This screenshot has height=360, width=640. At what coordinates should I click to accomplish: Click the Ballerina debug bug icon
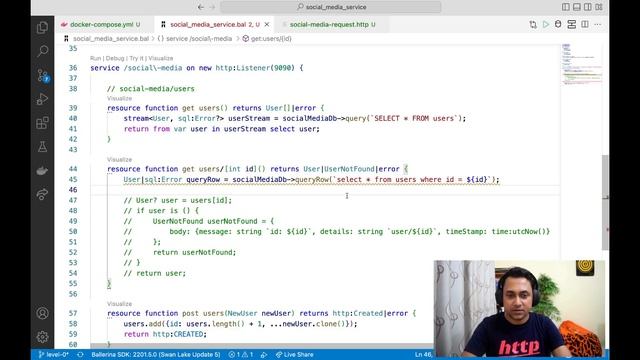coord(558,24)
